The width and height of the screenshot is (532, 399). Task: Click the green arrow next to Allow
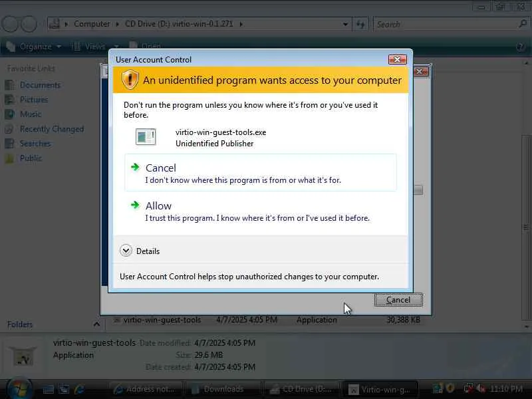pos(135,205)
